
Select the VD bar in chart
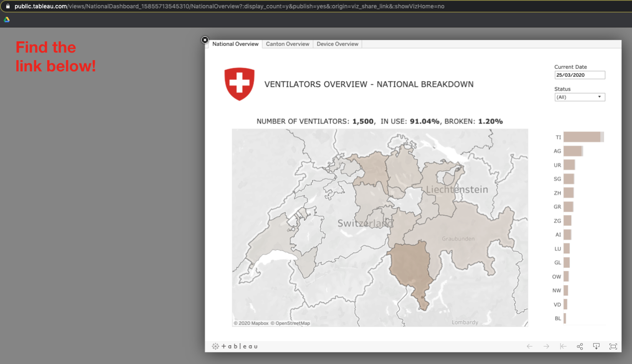click(566, 304)
